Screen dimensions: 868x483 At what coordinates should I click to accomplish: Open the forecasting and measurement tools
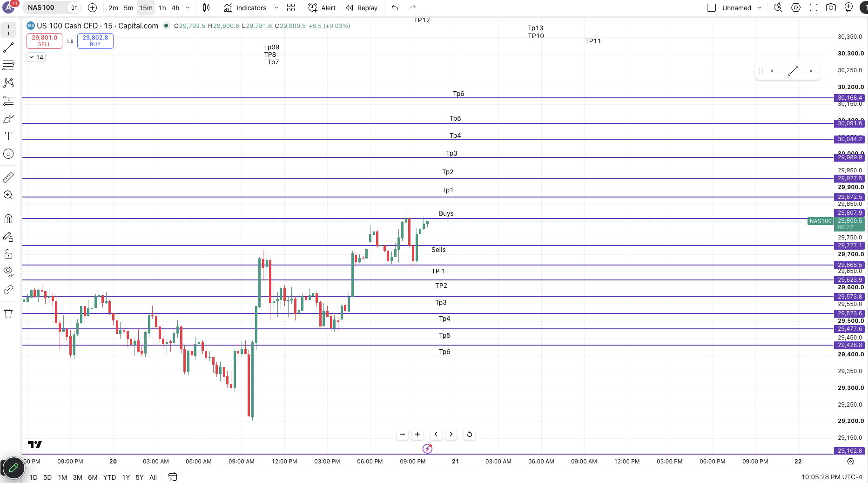[8, 101]
